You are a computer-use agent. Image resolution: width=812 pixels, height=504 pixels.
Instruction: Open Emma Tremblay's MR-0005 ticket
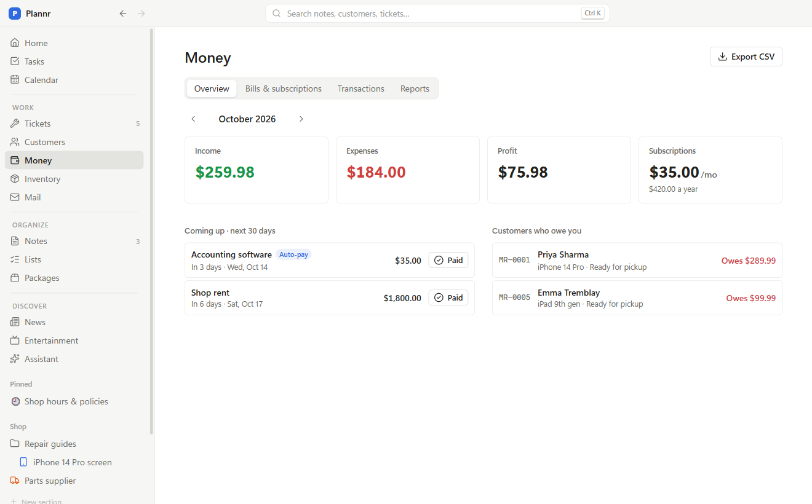[637, 298]
